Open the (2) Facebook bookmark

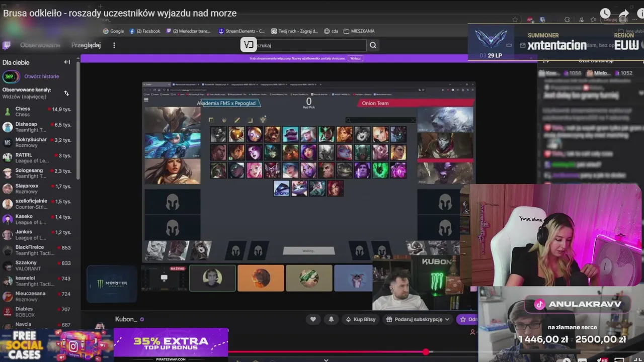145,31
